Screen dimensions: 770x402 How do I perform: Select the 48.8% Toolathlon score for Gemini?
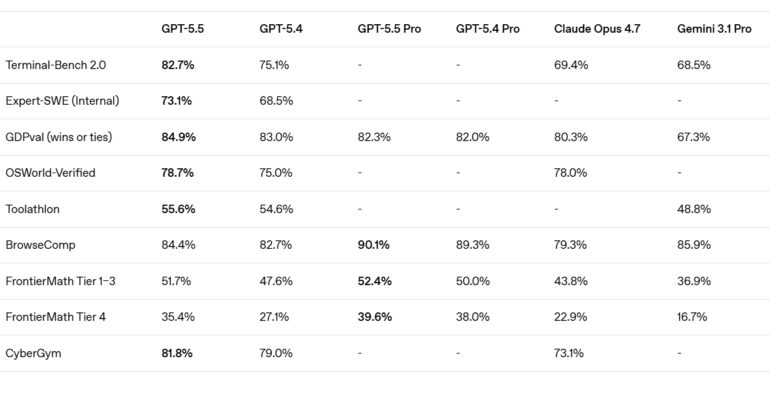coord(694,209)
